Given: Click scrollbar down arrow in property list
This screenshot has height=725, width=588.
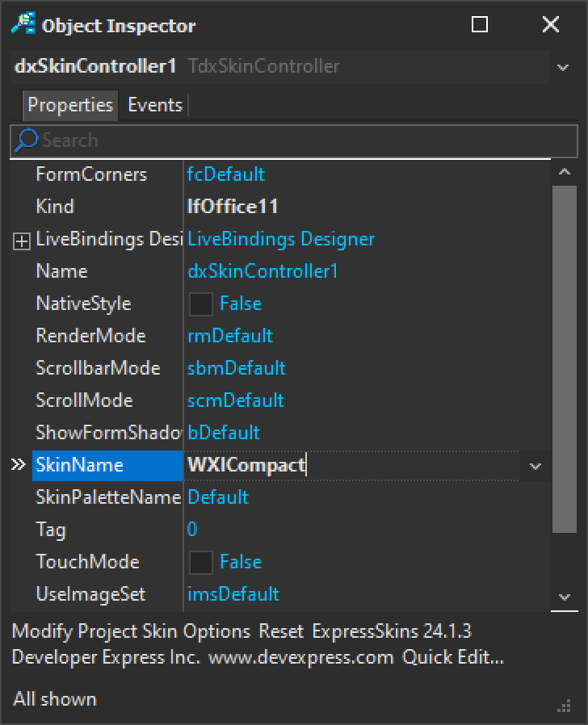Looking at the screenshot, I should (x=565, y=597).
